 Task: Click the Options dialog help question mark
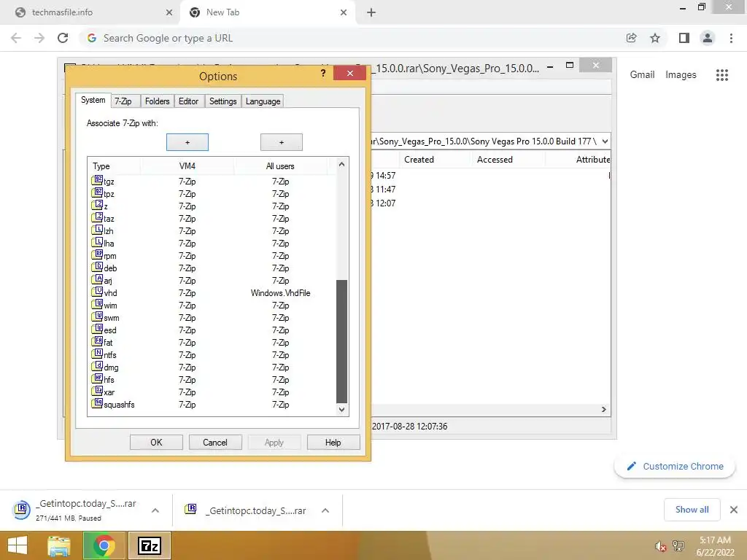[323, 73]
